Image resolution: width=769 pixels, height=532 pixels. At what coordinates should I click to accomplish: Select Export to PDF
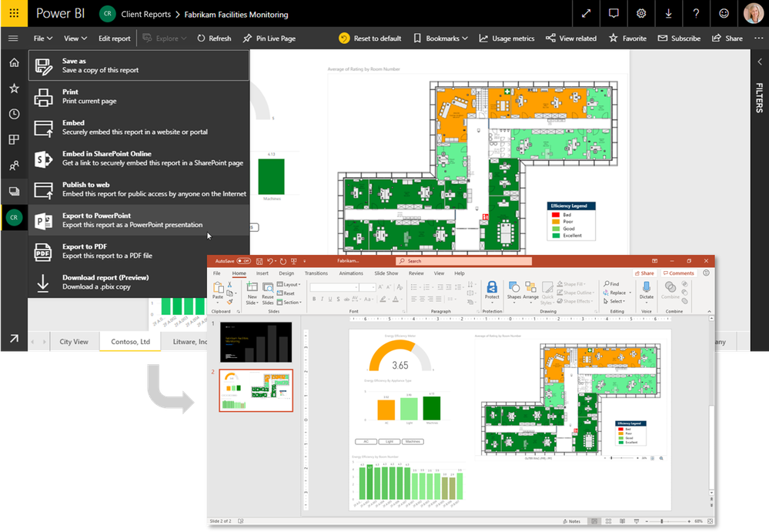[x=139, y=250]
